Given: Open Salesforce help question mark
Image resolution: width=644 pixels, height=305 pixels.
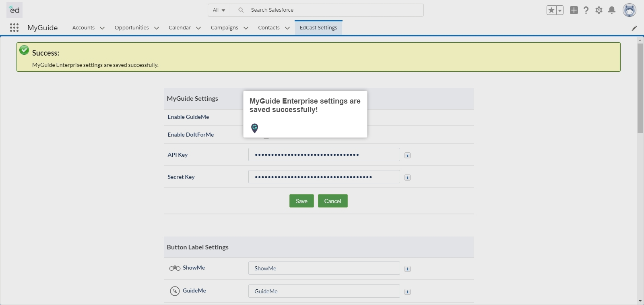Looking at the screenshot, I should pos(586,10).
